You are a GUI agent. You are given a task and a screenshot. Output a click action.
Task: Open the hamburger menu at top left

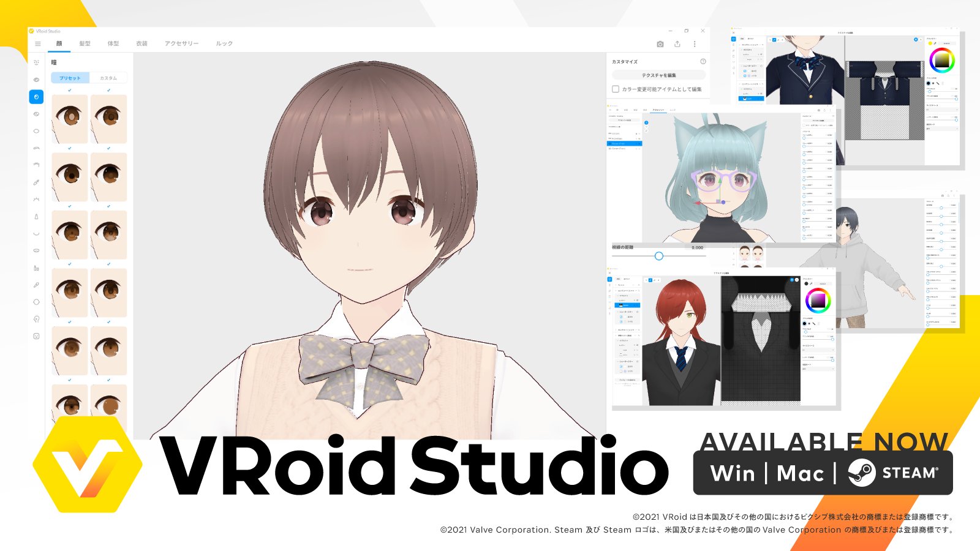tap(37, 43)
